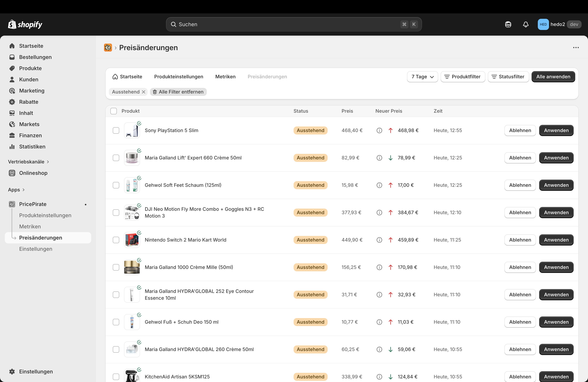
Task: Click the Maria Galland 1000 Crème thumbnail
Action: click(132, 267)
